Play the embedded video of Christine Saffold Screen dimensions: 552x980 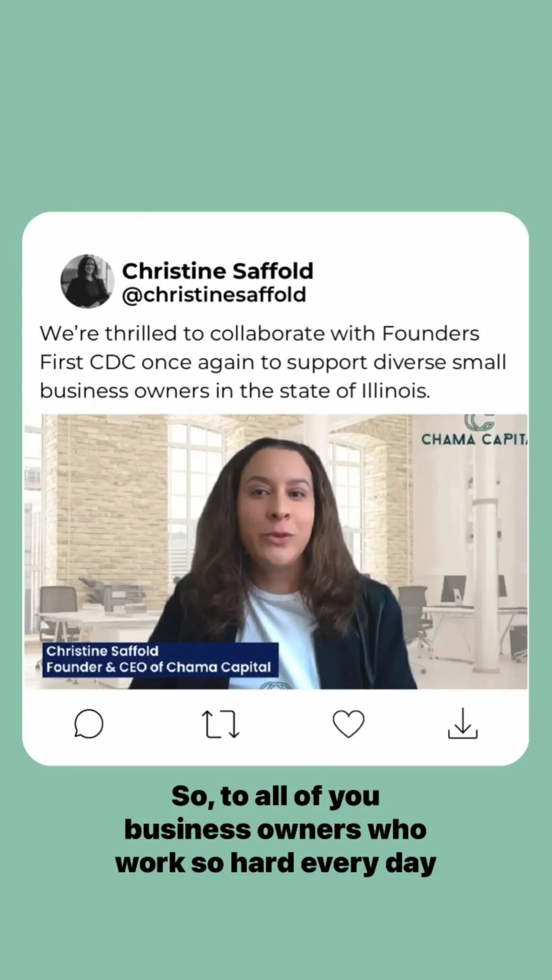pyautogui.click(x=276, y=552)
